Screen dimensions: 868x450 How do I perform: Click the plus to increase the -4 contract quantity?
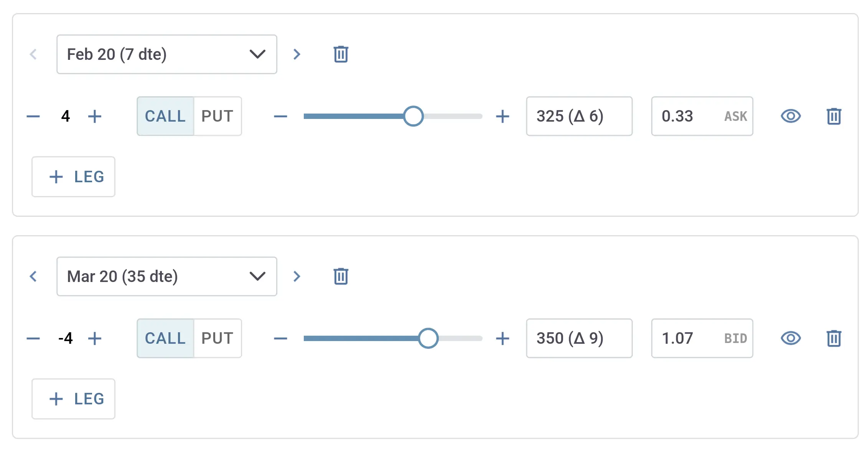(x=95, y=338)
